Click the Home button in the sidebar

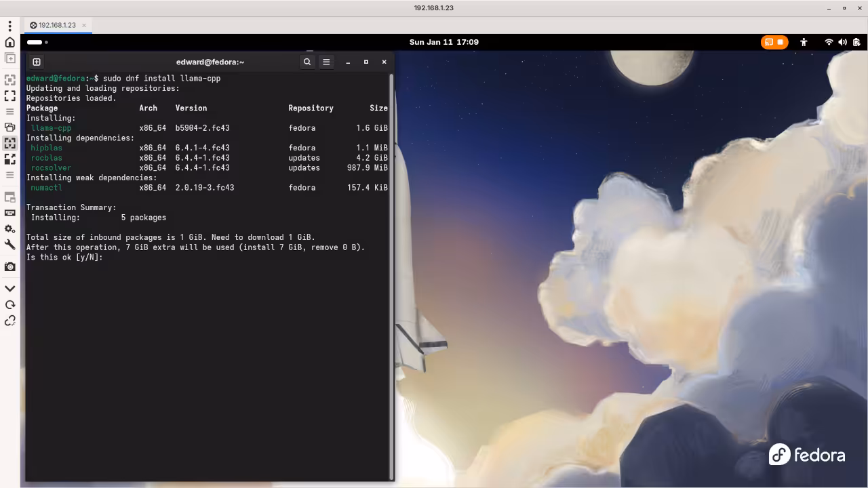9,42
